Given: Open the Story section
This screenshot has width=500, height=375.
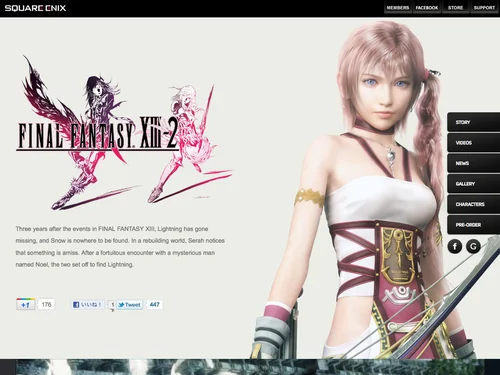Looking at the screenshot, I should (x=473, y=122).
